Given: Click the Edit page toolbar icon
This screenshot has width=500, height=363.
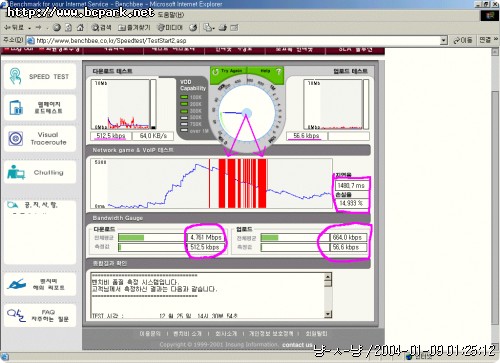Looking at the screenshot, I should [x=234, y=28].
